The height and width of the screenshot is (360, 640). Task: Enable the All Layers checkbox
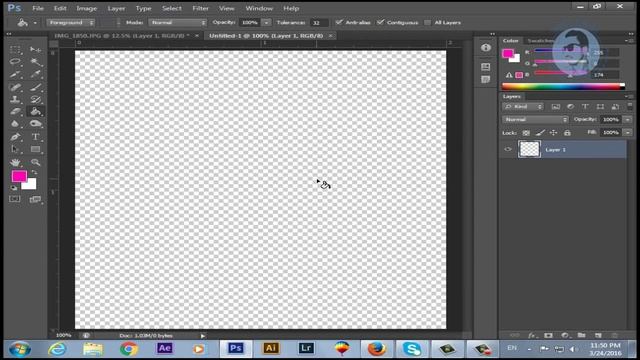tap(427, 22)
